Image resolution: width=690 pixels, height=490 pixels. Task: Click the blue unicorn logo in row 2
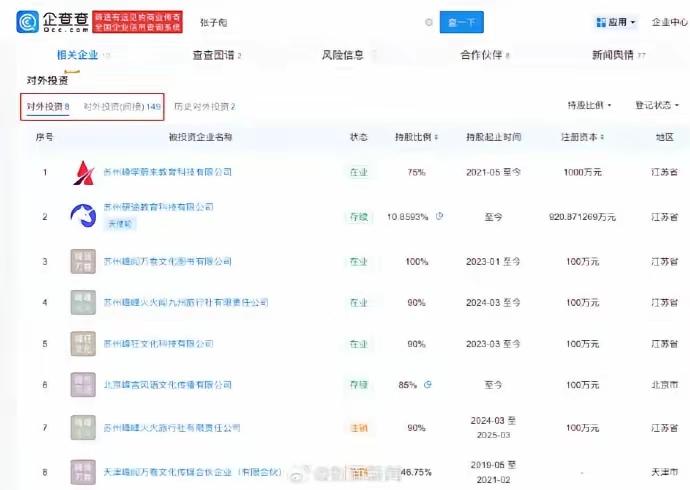click(83, 216)
